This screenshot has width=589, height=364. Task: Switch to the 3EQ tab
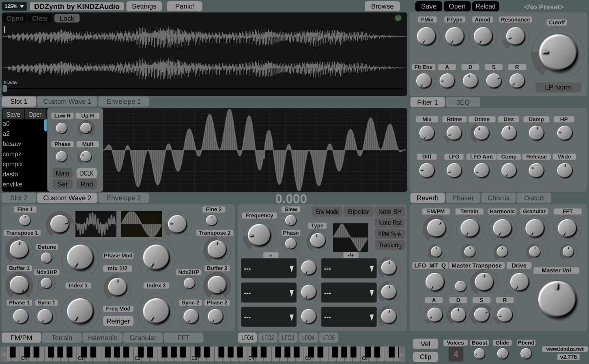click(463, 102)
